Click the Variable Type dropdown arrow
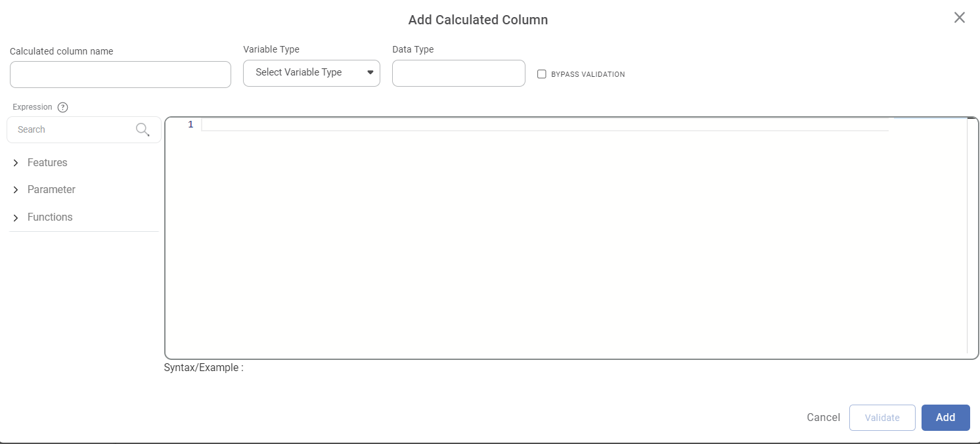The height and width of the screenshot is (444, 980). click(370, 72)
